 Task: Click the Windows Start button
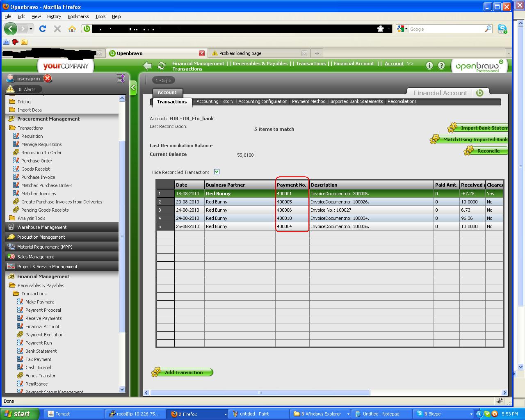20,414
